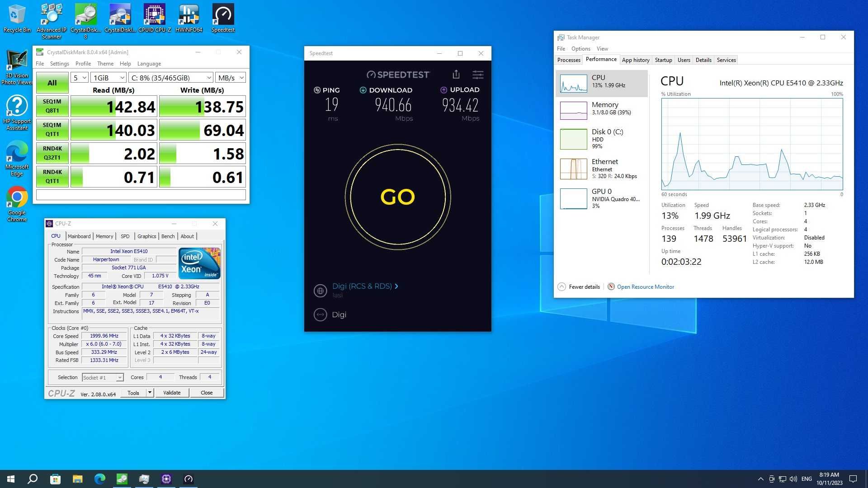Switch to Edge on the taskbar
868x488 pixels.
99,479
